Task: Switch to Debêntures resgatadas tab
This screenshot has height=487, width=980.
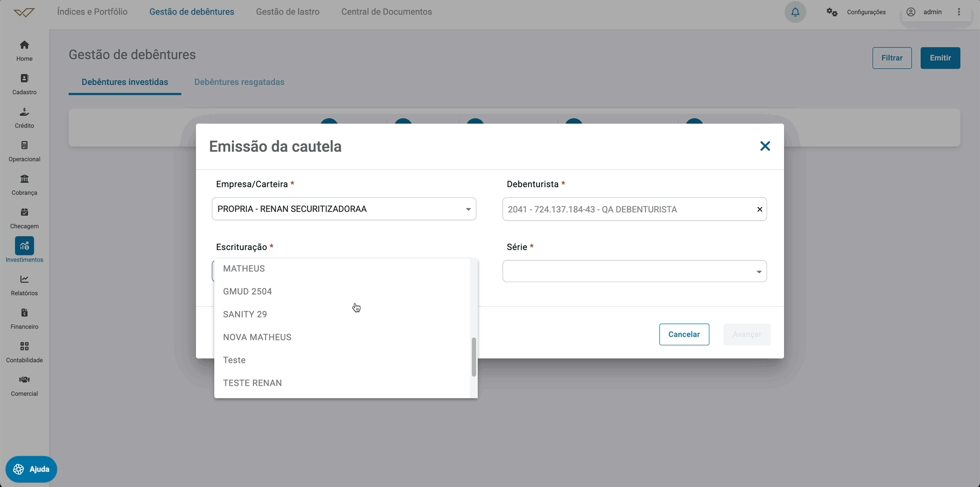Action: point(240,82)
